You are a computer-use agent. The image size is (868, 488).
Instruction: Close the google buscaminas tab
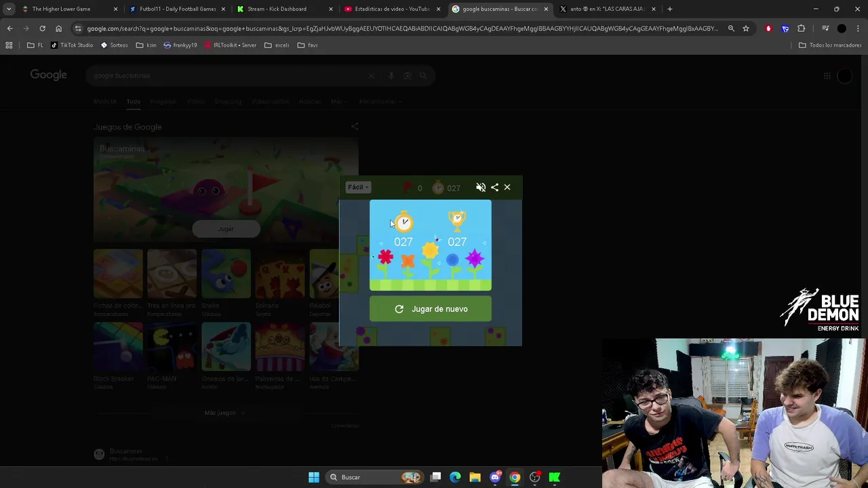tap(546, 9)
